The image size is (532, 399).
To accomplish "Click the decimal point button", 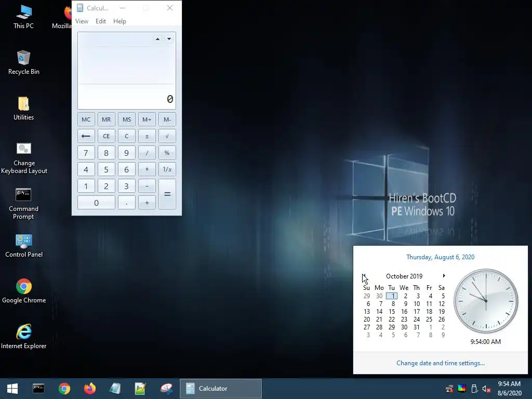I will 127,203.
